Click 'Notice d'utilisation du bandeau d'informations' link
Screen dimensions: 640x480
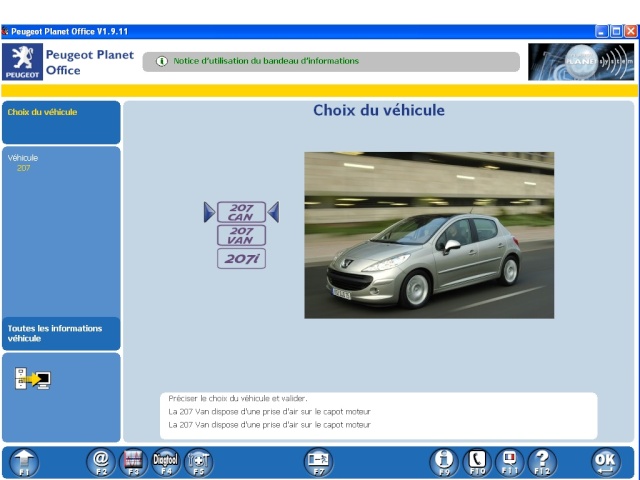click(x=266, y=61)
